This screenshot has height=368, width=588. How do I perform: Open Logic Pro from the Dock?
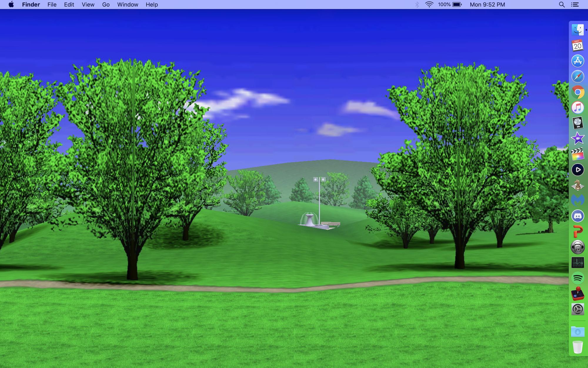coord(577,123)
